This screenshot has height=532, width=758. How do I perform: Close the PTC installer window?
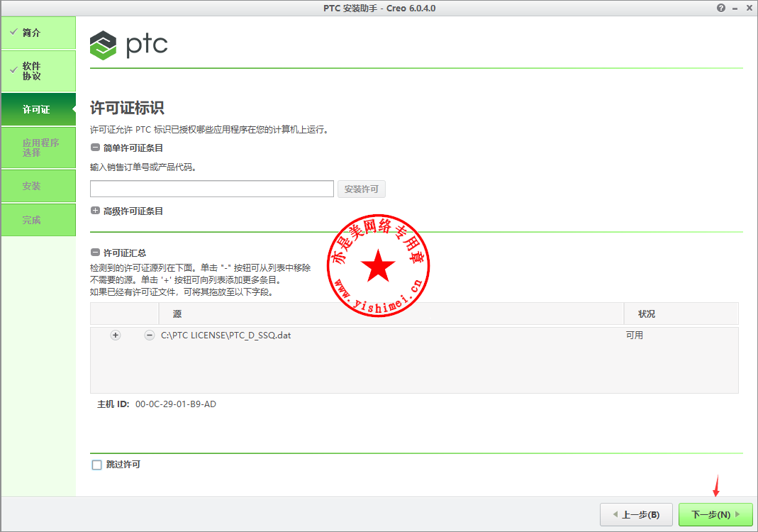[x=749, y=8]
